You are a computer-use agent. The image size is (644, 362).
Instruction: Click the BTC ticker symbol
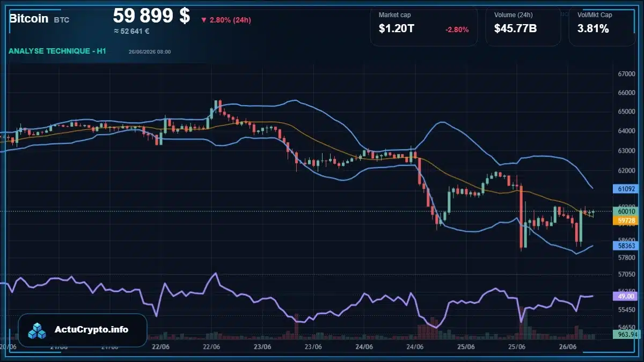tap(62, 20)
